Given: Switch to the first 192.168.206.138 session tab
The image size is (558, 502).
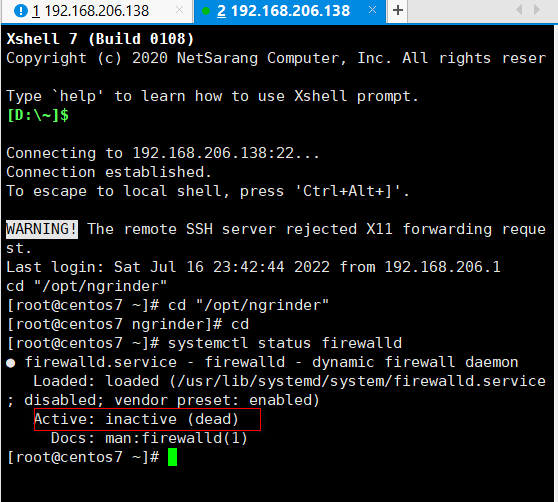Looking at the screenshot, I should (x=97, y=11).
